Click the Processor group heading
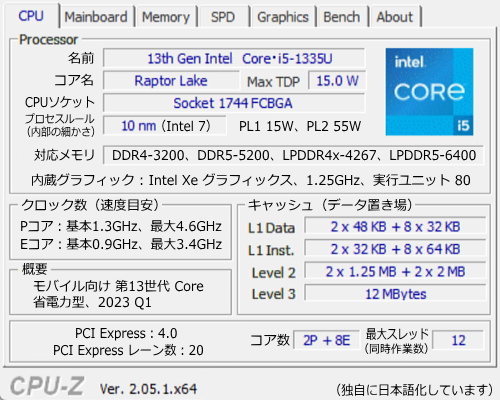This screenshot has height=400, width=500. point(48,40)
